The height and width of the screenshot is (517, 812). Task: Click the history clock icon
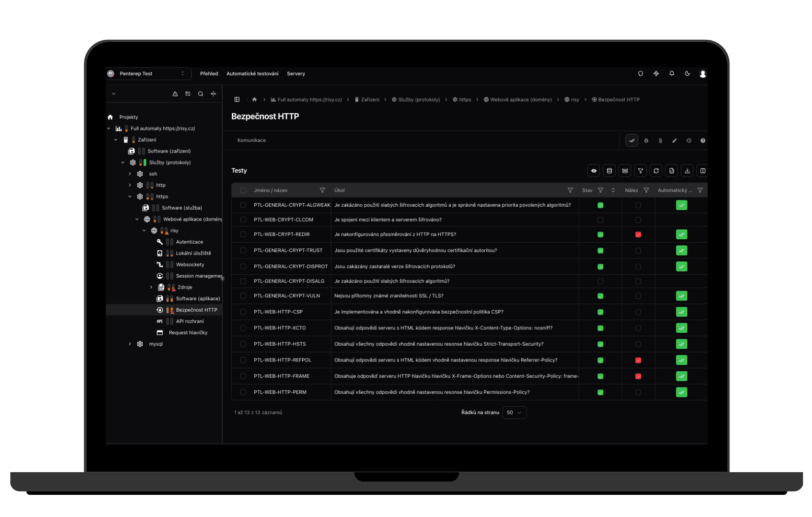coord(688,141)
